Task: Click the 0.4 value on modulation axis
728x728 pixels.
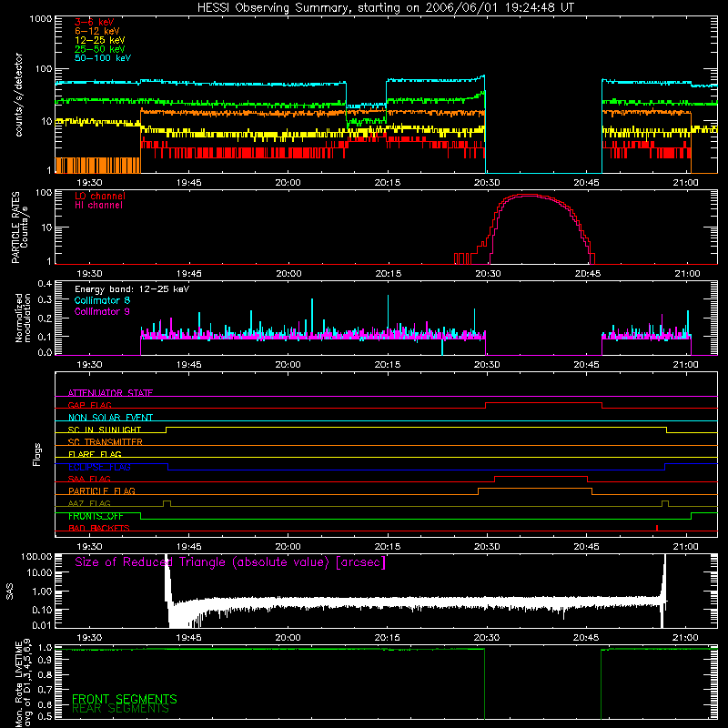Action: (x=45, y=283)
